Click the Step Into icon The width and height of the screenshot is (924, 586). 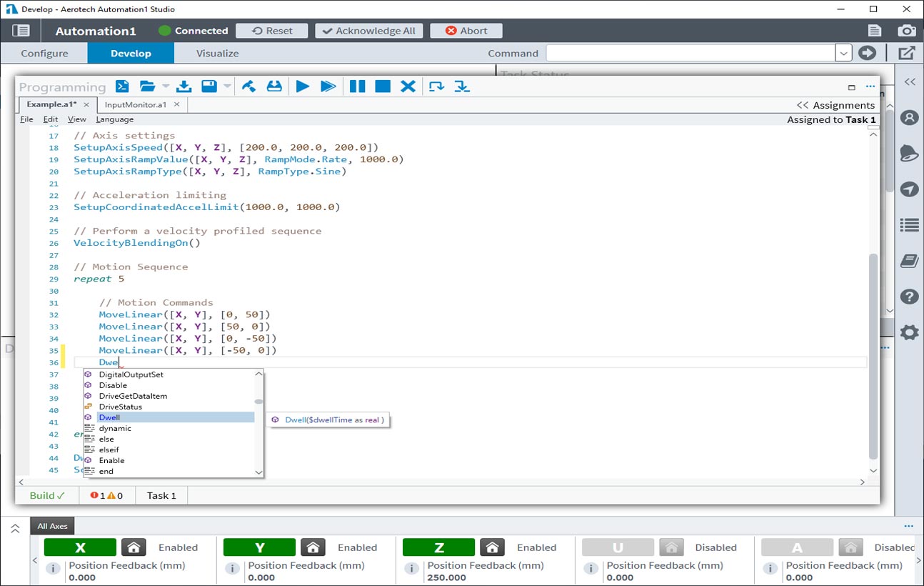pyautogui.click(x=462, y=86)
